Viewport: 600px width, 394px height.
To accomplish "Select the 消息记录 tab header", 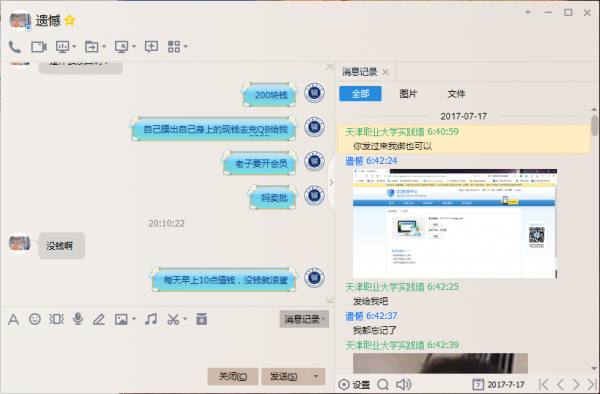I will pyautogui.click(x=360, y=72).
